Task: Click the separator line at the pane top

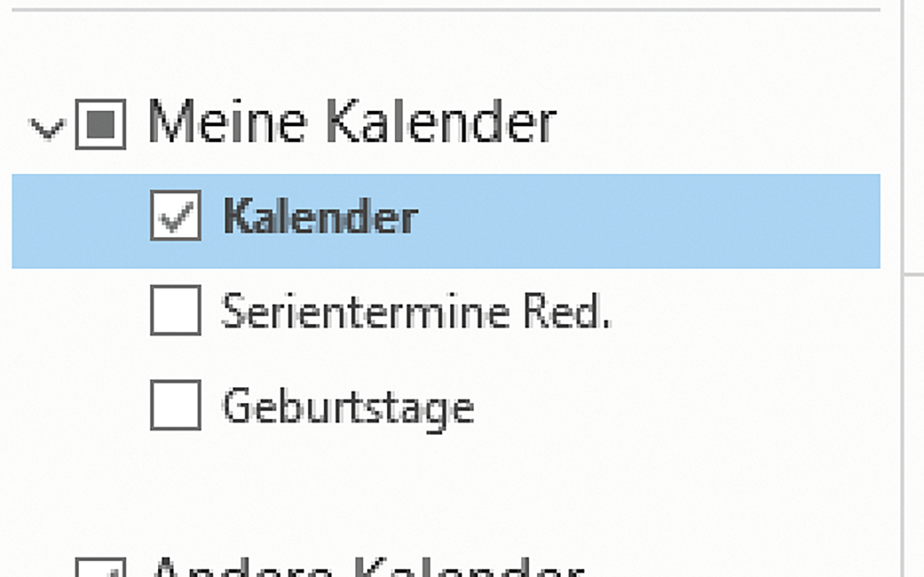Action: pyautogui.click(x=448, y=10)
